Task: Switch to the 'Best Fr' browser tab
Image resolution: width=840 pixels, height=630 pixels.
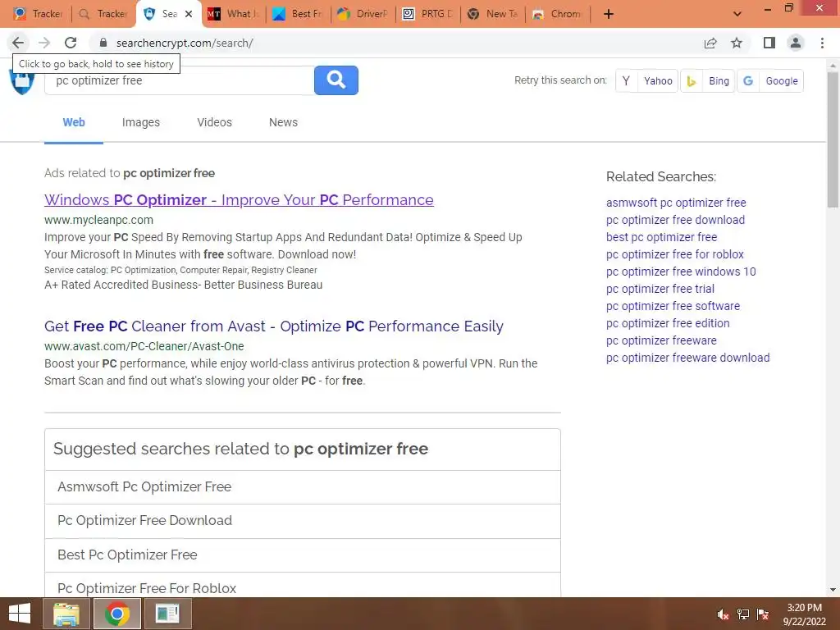Action: click(x=298, y=14)
